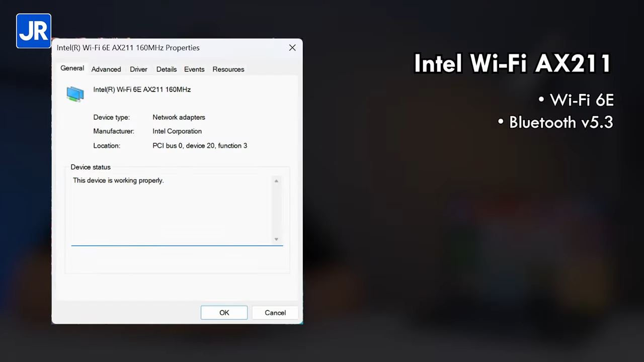Click the Network adapters device type value
644x362 pixels.
click(x=179, y=117)
